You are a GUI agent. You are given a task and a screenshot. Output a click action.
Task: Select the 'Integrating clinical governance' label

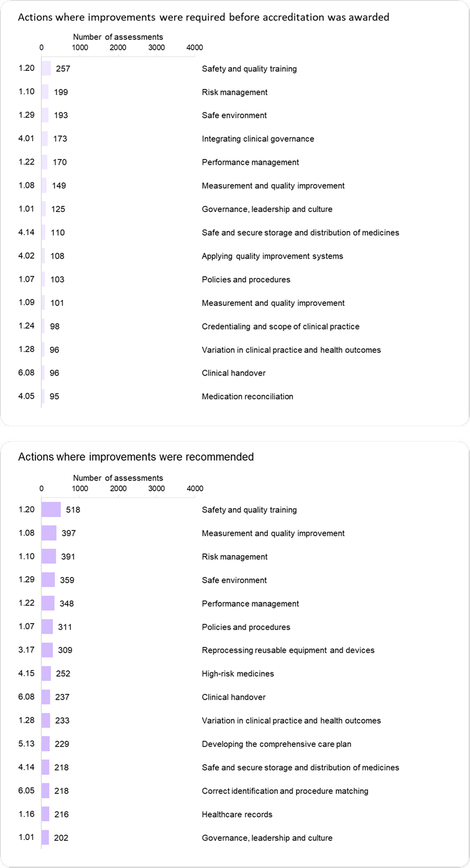pos(258,139)
